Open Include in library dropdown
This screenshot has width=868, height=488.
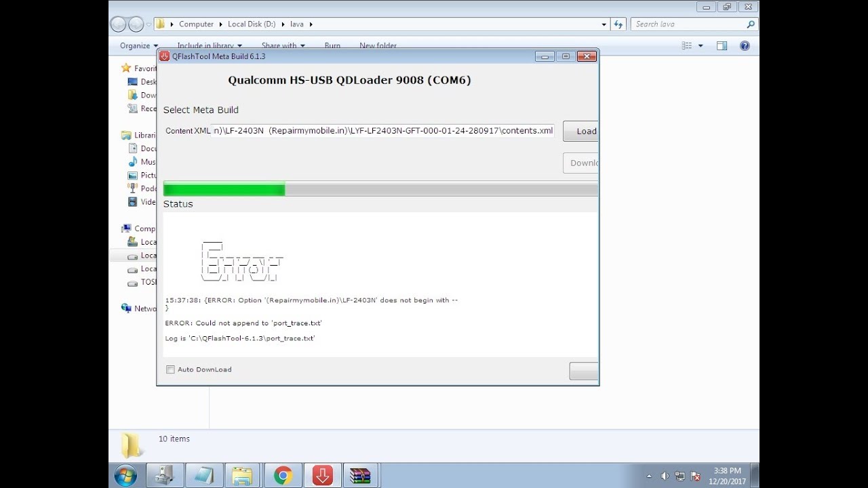pos(210,45)
